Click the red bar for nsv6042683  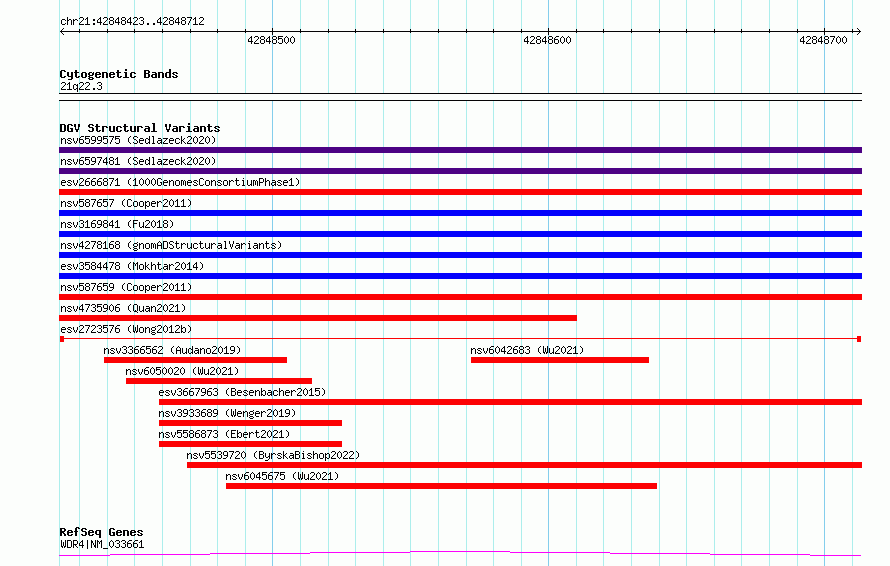point(560,360)
